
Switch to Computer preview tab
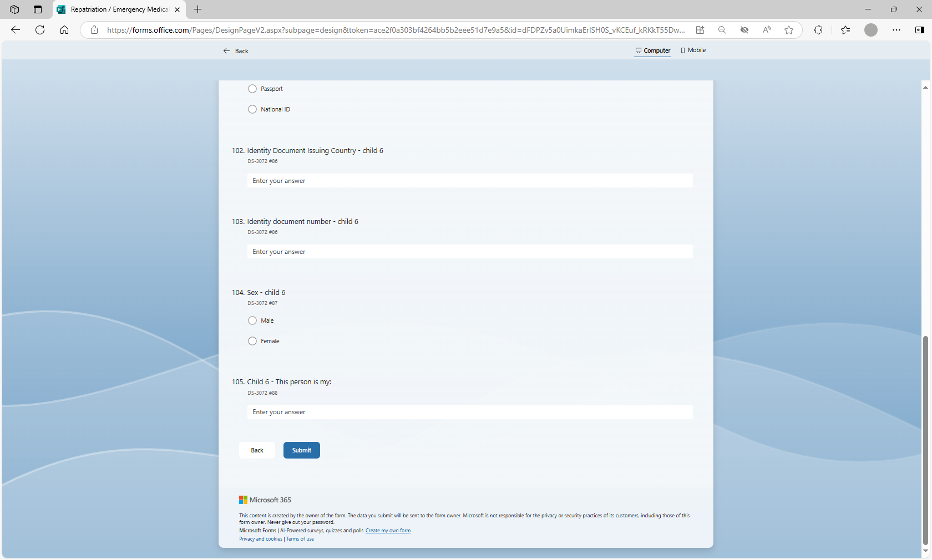653,50
